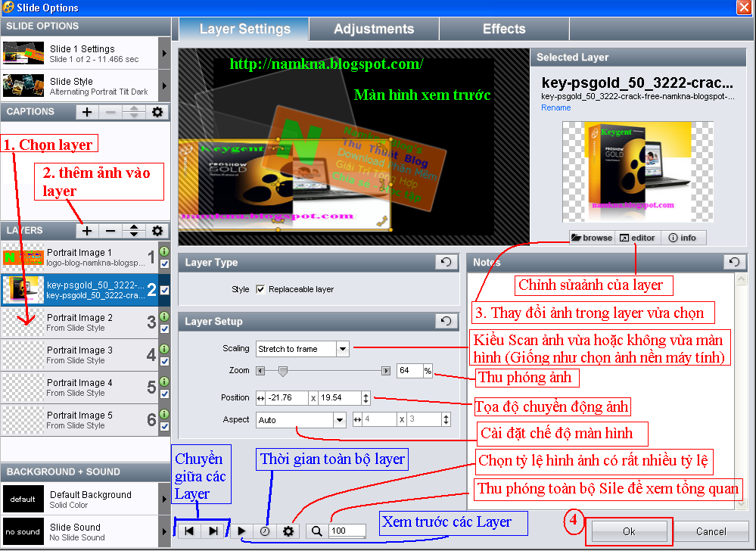Screen dimensions: 756x551
Task: Click the info button
Action: tap(683, 238)
